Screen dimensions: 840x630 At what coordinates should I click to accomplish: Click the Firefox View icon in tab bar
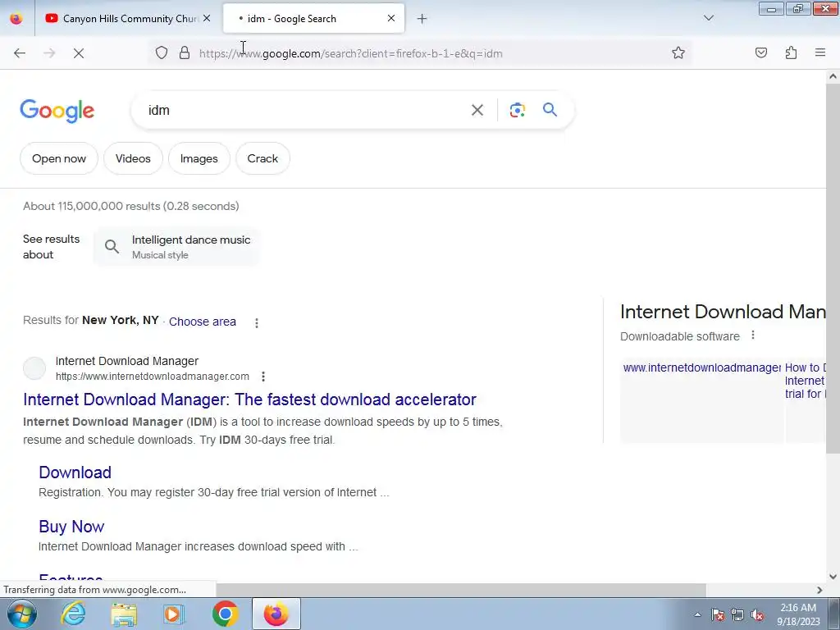[x=16, y=18]
